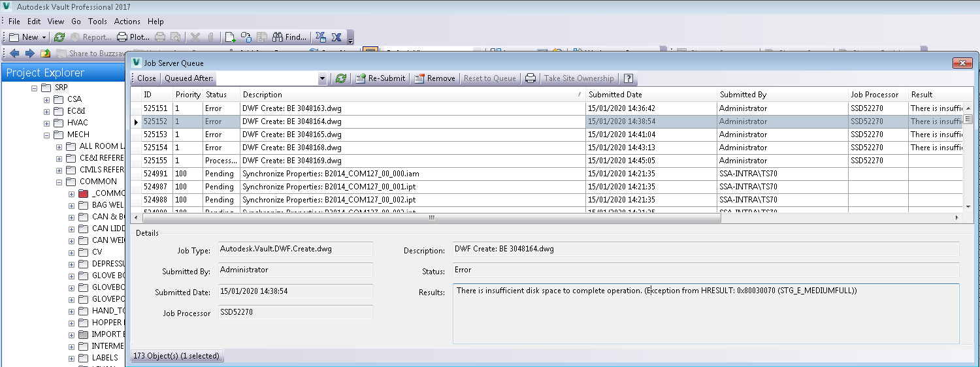Open the Go menu
The width and height of the screenshot is (980, 367).
pos(76,22)
